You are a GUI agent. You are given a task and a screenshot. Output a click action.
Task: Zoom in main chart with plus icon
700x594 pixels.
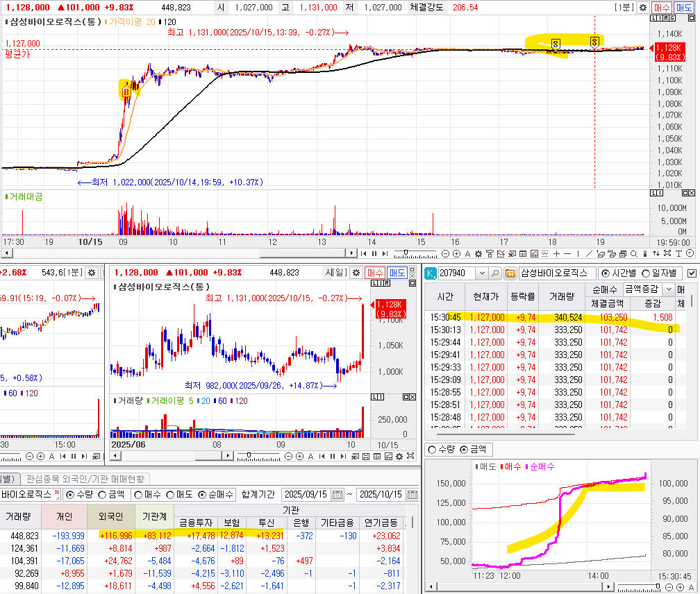pyautogui.click(x=457, y=254)
